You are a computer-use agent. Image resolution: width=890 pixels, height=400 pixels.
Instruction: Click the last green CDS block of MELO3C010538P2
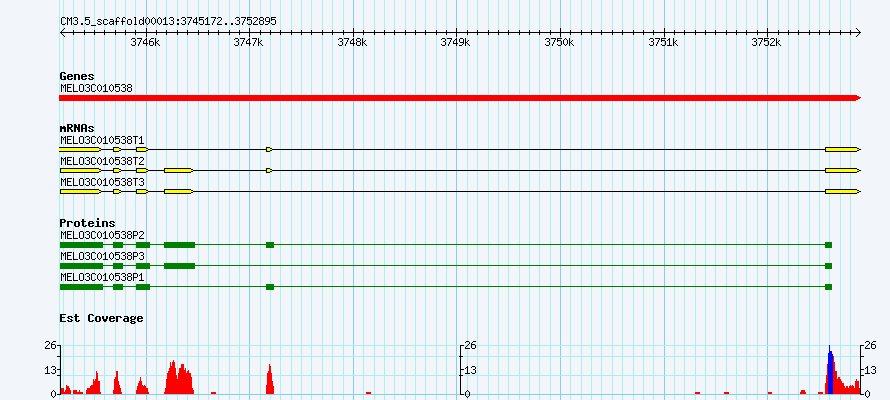(x=829, y=245)
